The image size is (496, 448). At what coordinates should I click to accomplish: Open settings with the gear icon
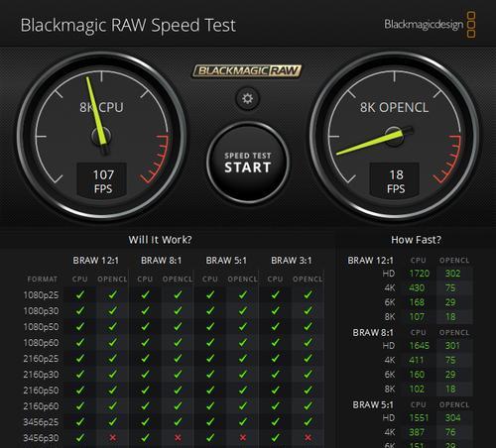(x=247, y=98)
